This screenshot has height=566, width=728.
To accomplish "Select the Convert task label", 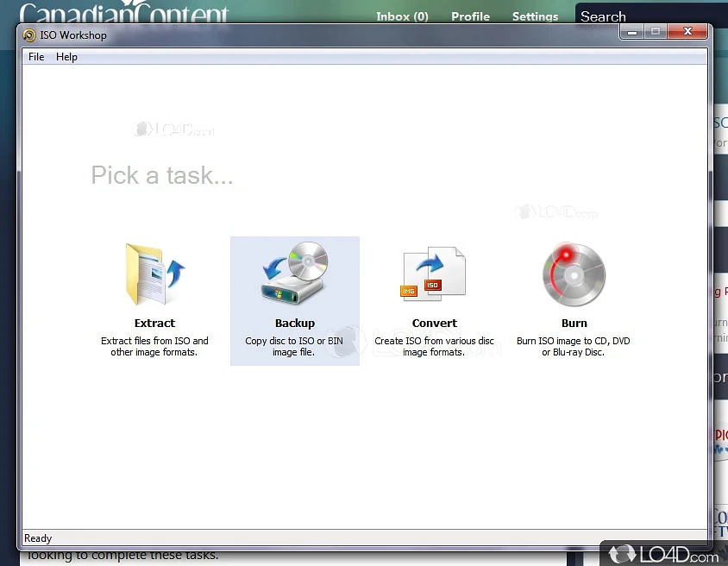I will pos(435,324).
